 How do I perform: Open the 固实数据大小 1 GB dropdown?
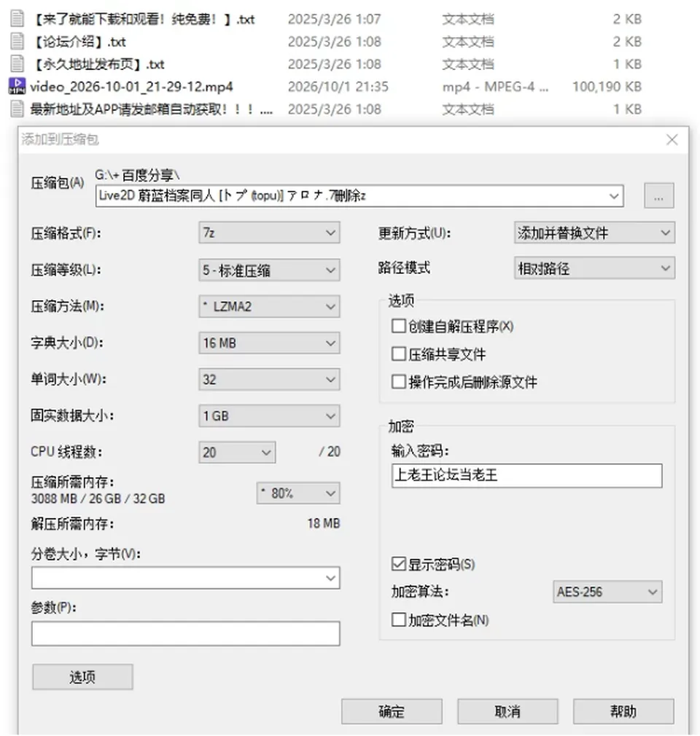pos(269,416)
